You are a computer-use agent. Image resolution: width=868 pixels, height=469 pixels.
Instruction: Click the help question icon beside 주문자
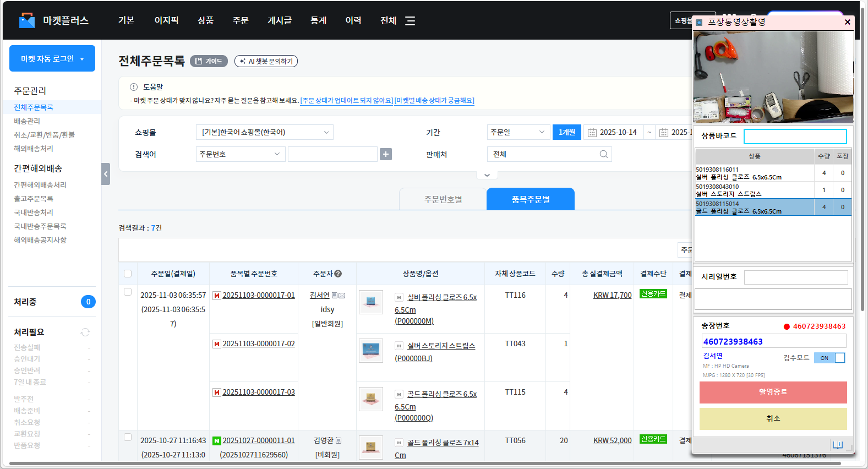[x=338, y=274]
